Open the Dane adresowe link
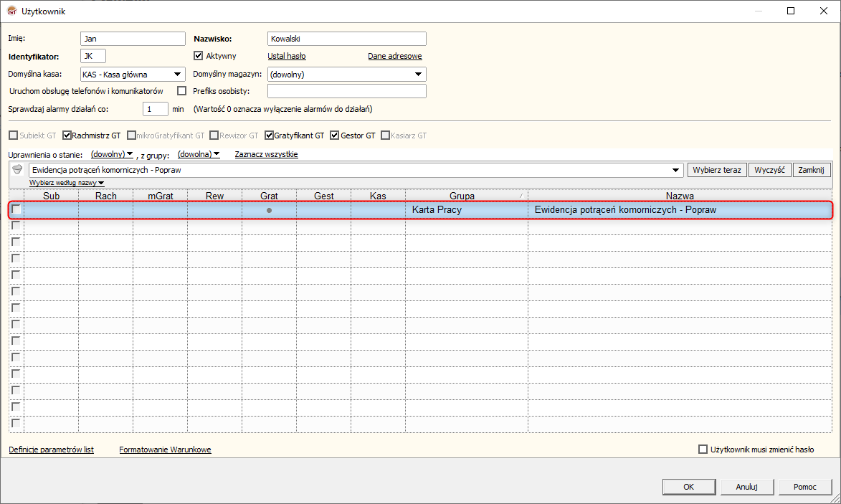 [x=395, y=56]
